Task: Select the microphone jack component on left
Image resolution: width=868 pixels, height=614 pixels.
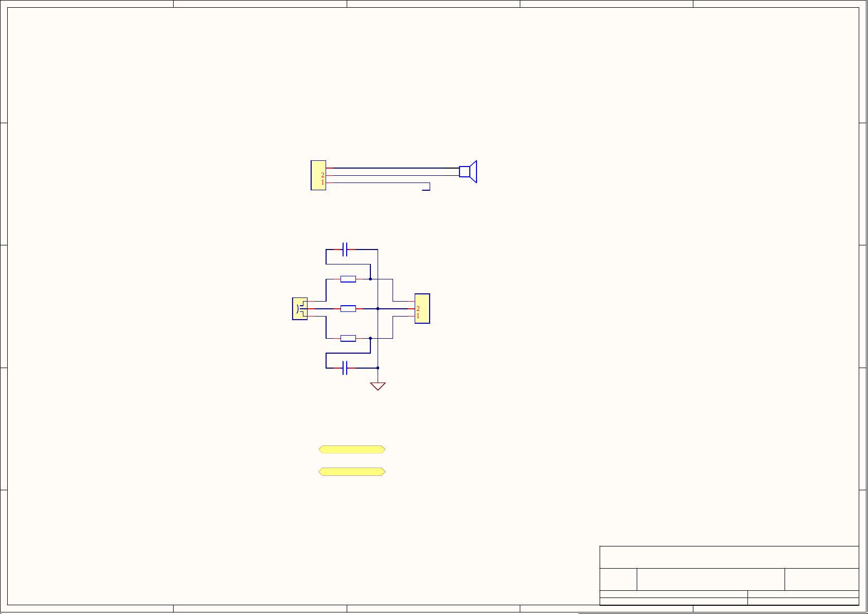Action: click(x=299, y=309)
